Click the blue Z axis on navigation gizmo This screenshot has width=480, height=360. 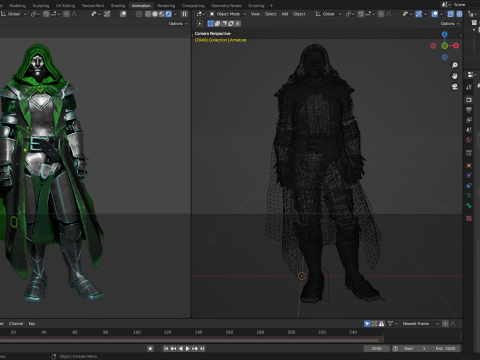point(444,34)
